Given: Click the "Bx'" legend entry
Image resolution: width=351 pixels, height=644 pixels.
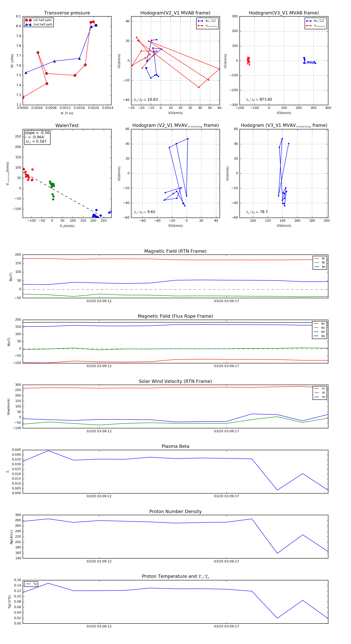Looking at the screenshot, I should pyautogui.click(x=320, y=324).
